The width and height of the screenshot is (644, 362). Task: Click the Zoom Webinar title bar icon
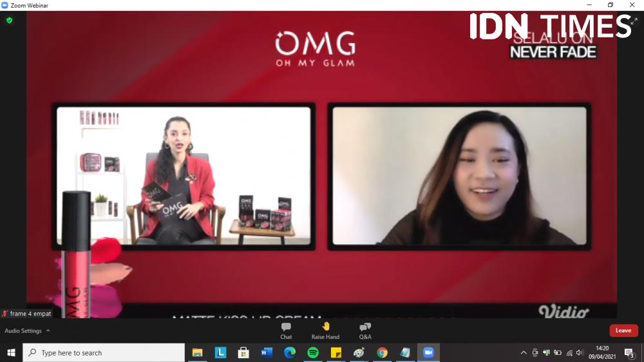(5, 5)
